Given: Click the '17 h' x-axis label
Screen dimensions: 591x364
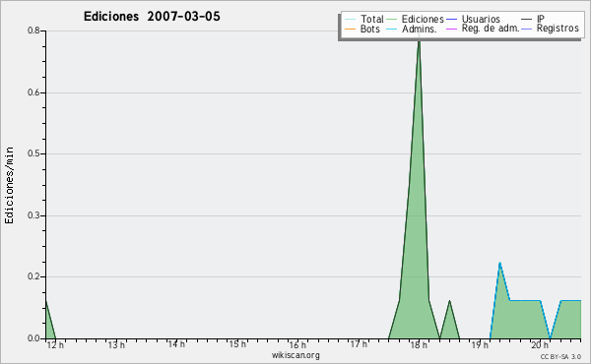Looking at the screenshot, I should (359, 344).
